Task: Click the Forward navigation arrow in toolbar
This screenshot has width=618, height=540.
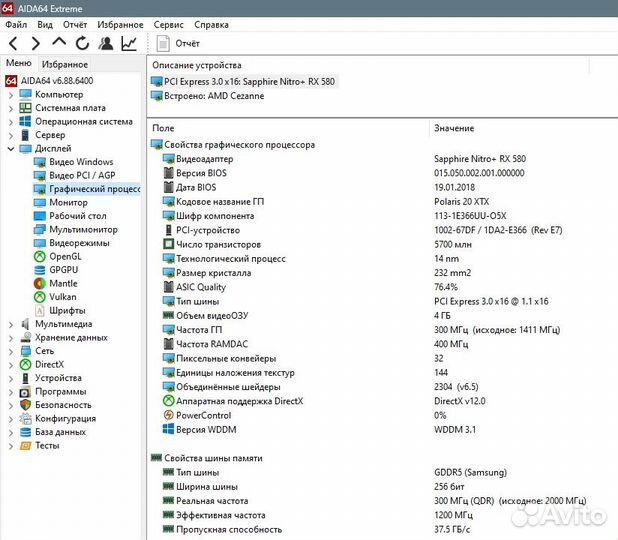Action: [x=36, y=43]
